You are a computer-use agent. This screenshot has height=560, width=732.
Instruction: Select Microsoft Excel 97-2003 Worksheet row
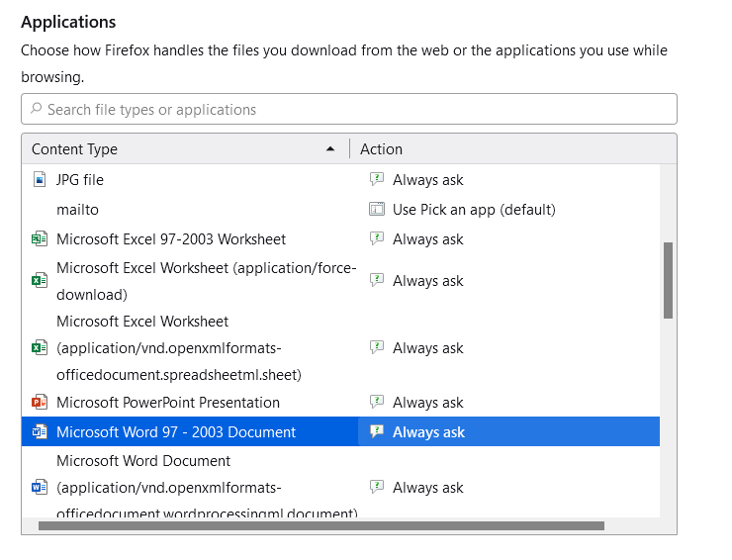tap(340, 239)
